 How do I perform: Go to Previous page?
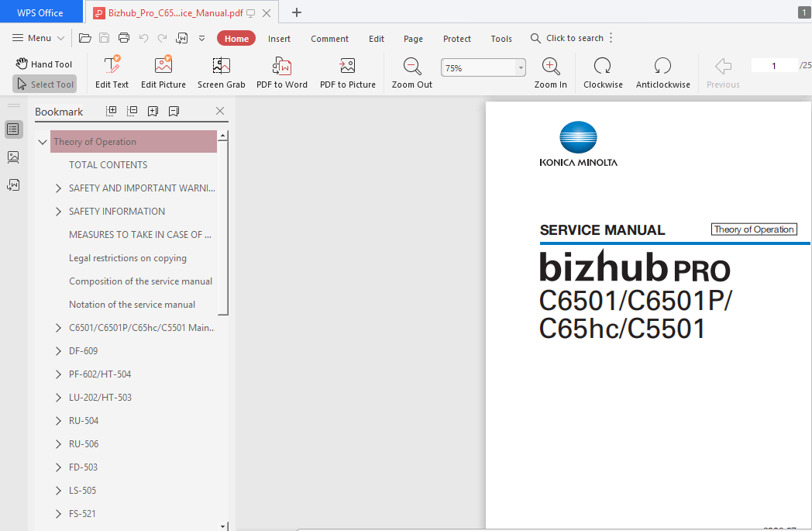(x=723, y=73)
